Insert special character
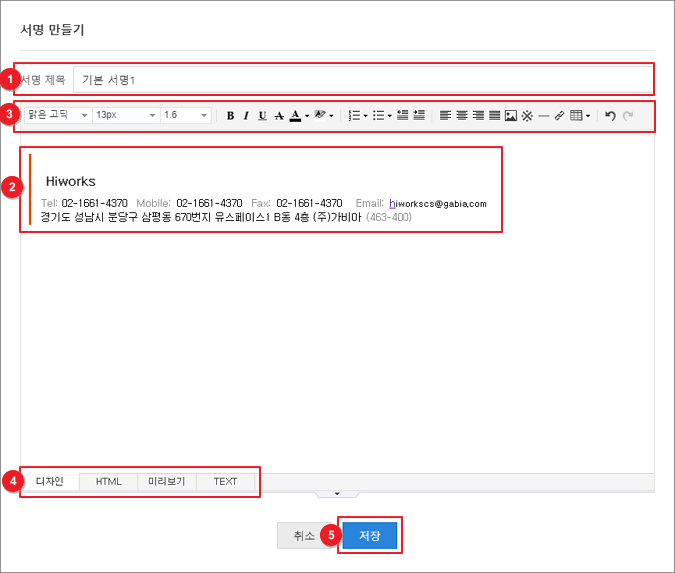This screenshot has height=573, width=675. [x=527, y=115]
